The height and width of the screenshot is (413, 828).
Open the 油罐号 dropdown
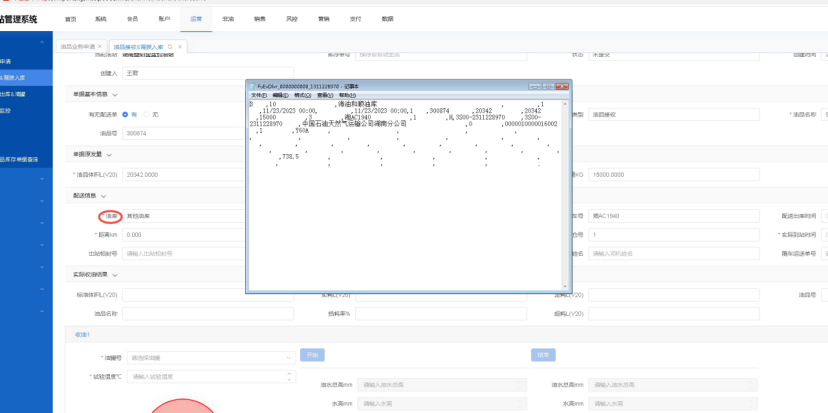point(209,356)
